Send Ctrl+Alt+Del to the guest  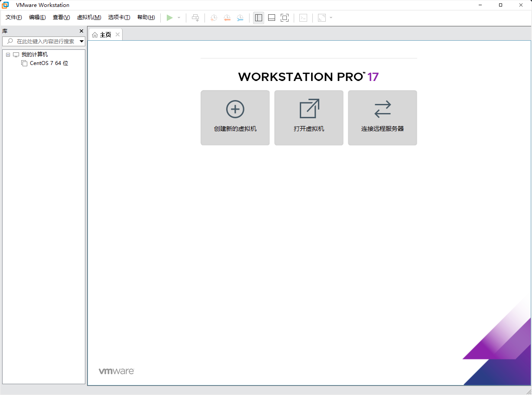(x=195, y=18)
